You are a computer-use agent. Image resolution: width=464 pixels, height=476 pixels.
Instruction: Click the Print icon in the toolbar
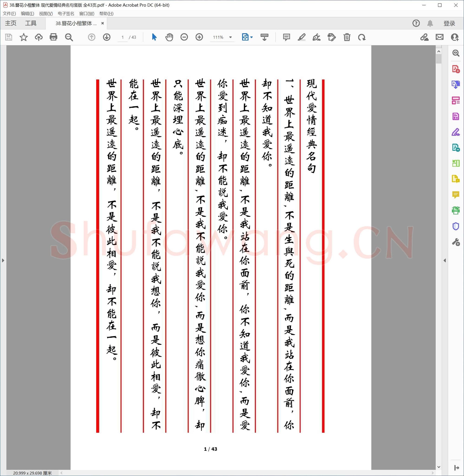pyautogui.click(x=54, y=37)
